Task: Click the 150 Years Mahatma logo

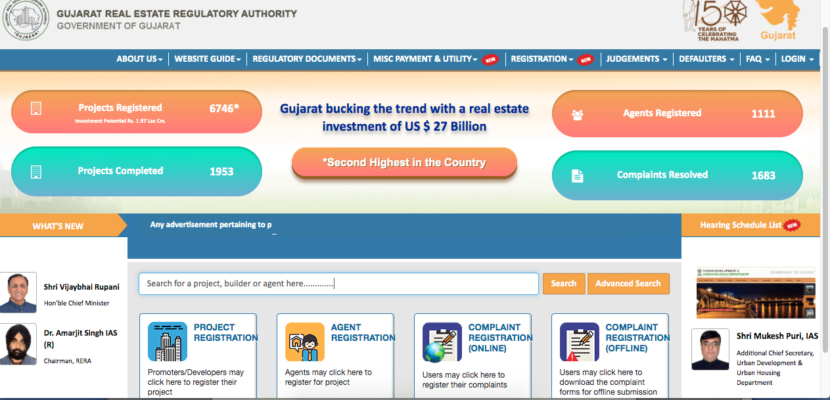Action: pyautogui.click(x=715, y=20)
